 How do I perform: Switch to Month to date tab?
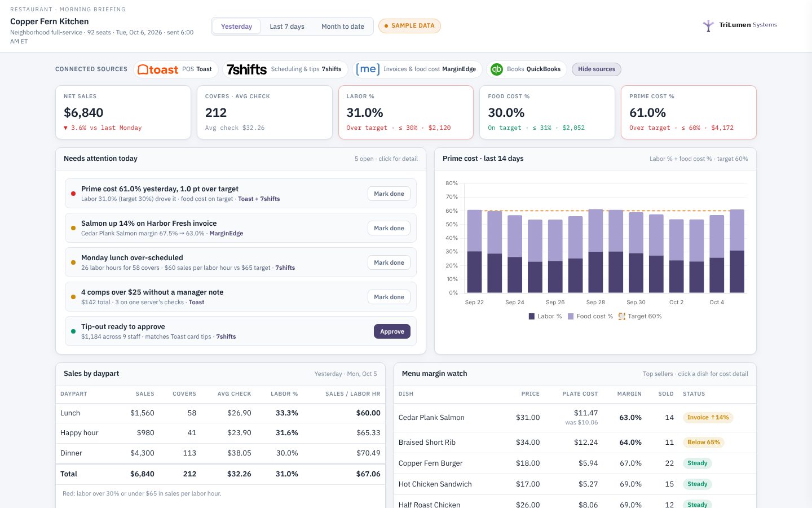click(x=343, y=27)
